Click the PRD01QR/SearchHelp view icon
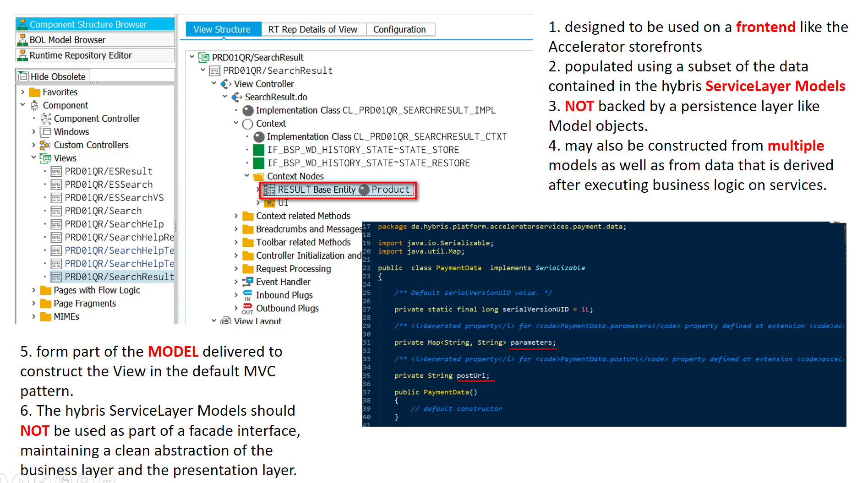The width and height of the screenshot is (868, 483). click(56, 224)
